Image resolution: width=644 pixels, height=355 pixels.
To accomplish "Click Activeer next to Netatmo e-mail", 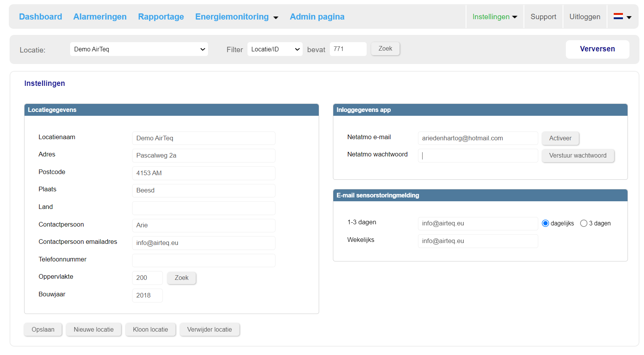I will pos(560,138).
